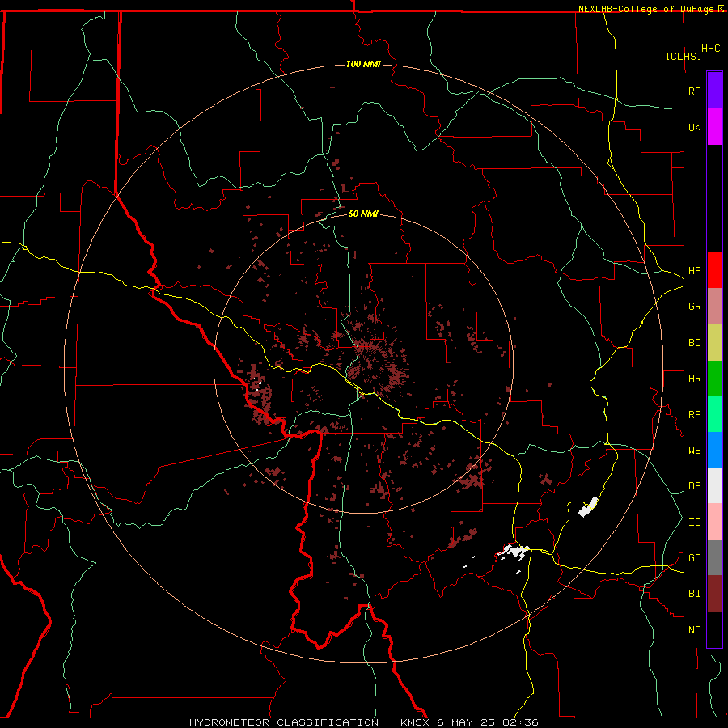Click the Hydrometeor Classification KMSX title text
The width and height of the screenshot is (728, 728).
click(363, 722)
